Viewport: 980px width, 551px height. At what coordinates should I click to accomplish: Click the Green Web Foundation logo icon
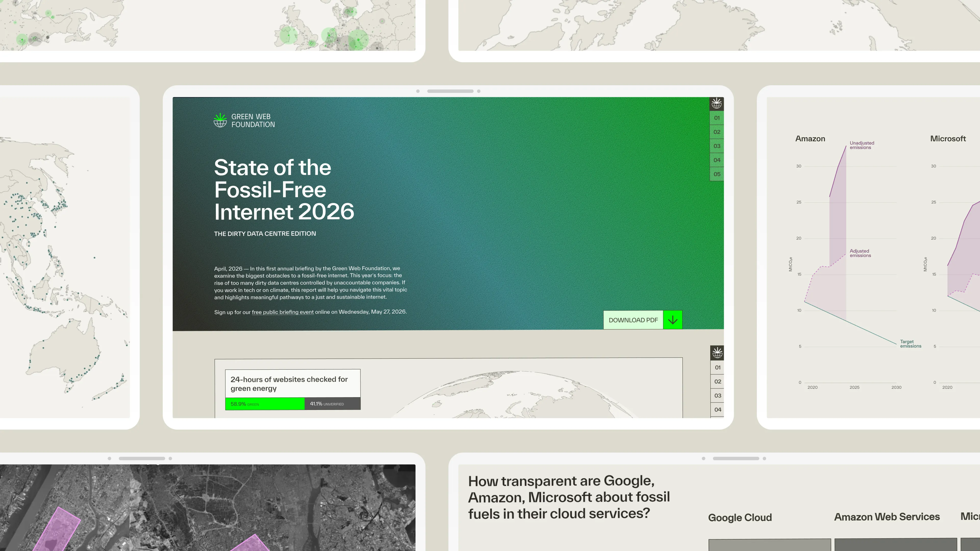click(220, 120)
